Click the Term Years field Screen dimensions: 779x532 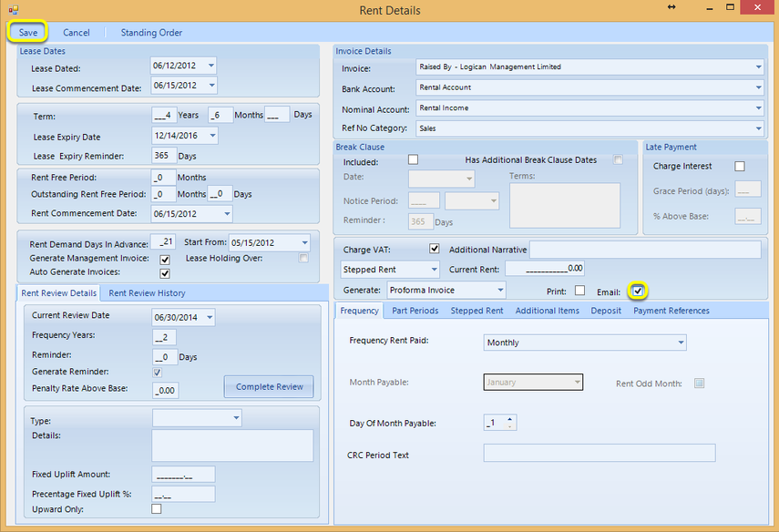164,116
